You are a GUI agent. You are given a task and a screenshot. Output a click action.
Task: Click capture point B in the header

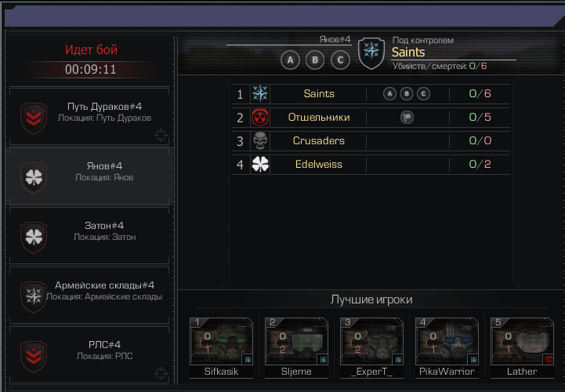pos(315,60)
